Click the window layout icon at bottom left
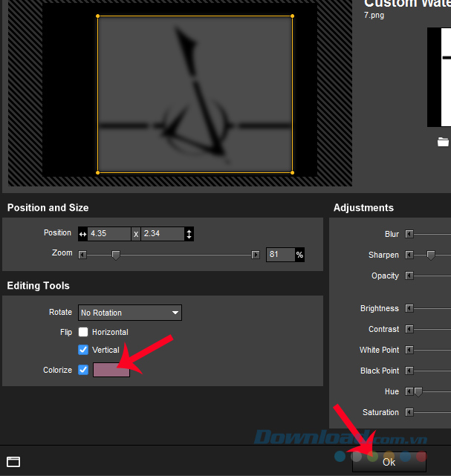Image resolution: width=451 pixels, height=476 pixels. click(x=13, y=462)
